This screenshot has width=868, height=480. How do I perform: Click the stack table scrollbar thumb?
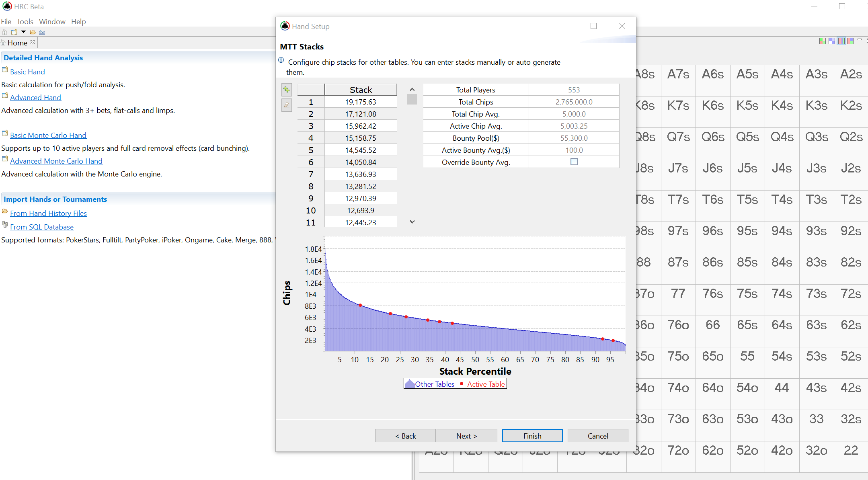pos(412,99)
